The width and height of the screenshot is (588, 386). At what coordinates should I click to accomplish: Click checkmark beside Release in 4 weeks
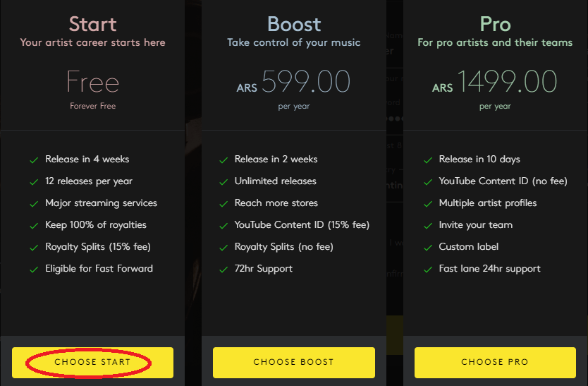tap(34, 160)
